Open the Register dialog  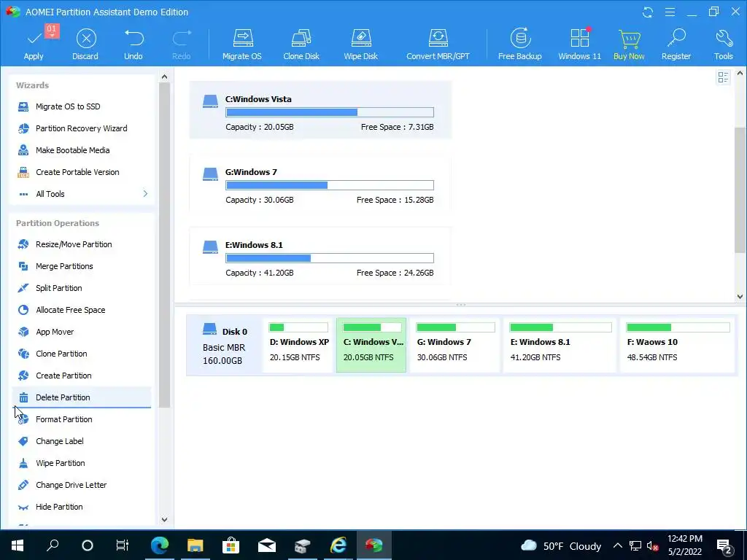coord(676,44)
